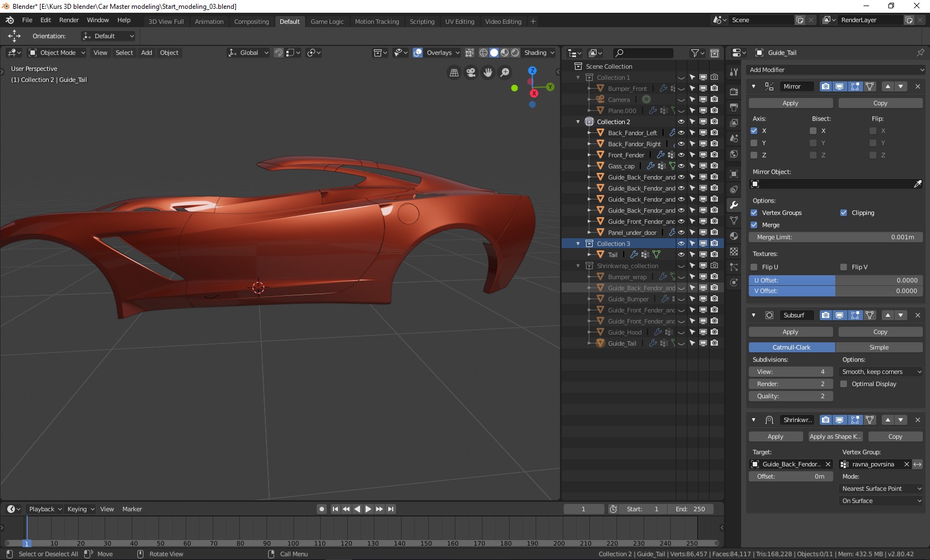Select the pan view hand icon
Screen dimensions: 930x560
[x=488, y=73]
